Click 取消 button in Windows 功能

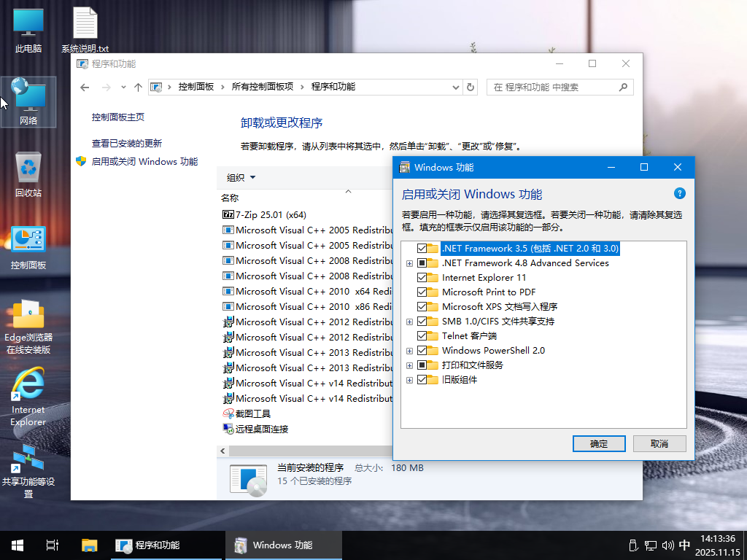click(x=659, y=444)
